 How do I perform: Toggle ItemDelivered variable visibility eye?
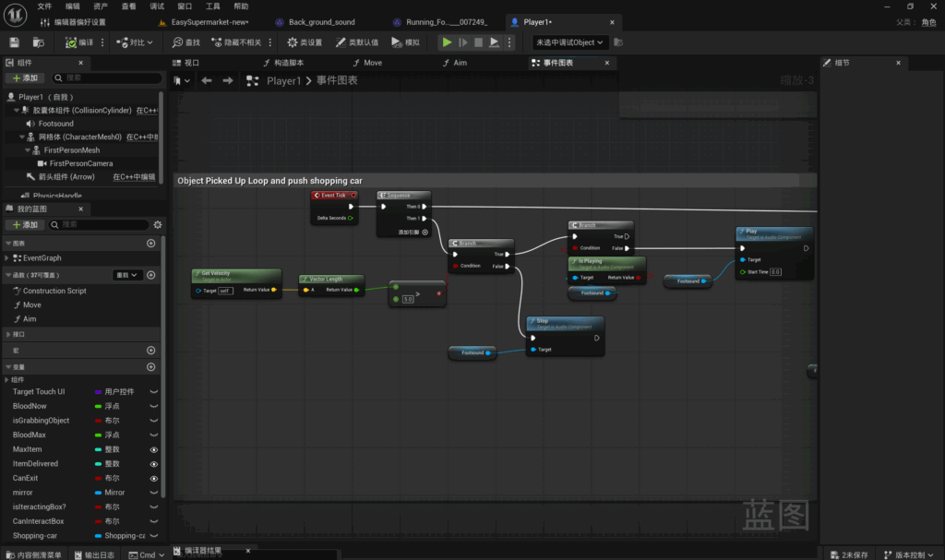tap(154, 464)
